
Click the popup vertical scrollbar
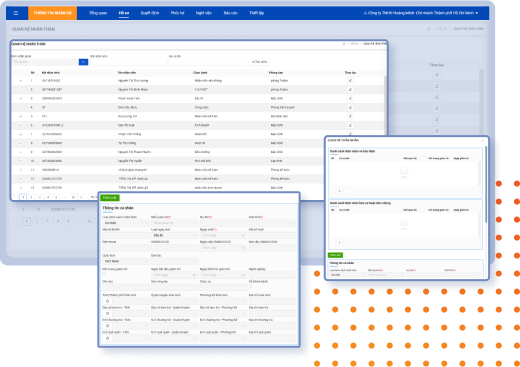click(486, 184)
